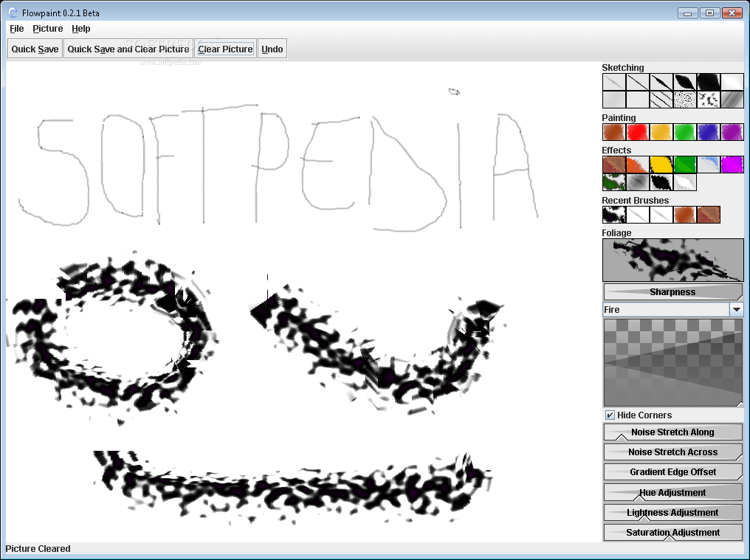Select the orange fire Effects brush
This screenshot has height=560, width=750.
coord(638,165)
